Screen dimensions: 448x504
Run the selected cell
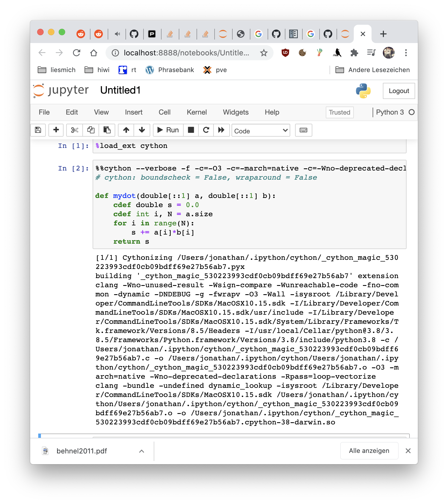[168, 130]
